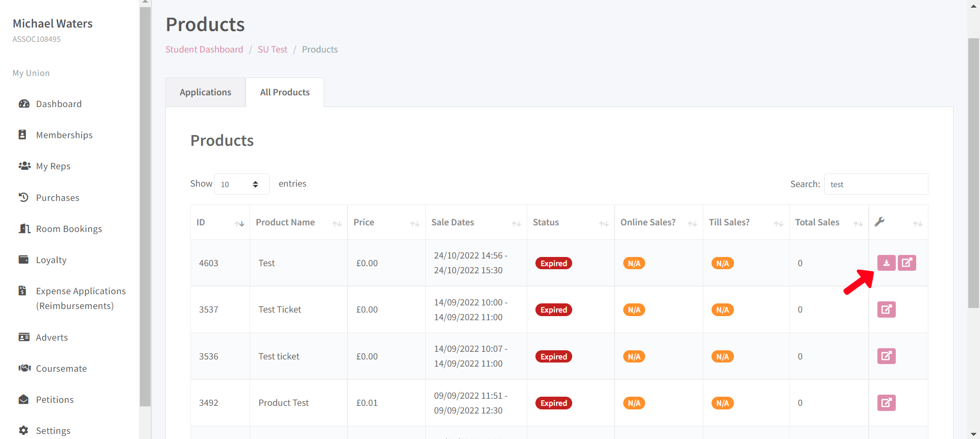Viewport: 980px width, 439px height.
Task: Open the edit icon for Product Test 3492
Action: 886,403
